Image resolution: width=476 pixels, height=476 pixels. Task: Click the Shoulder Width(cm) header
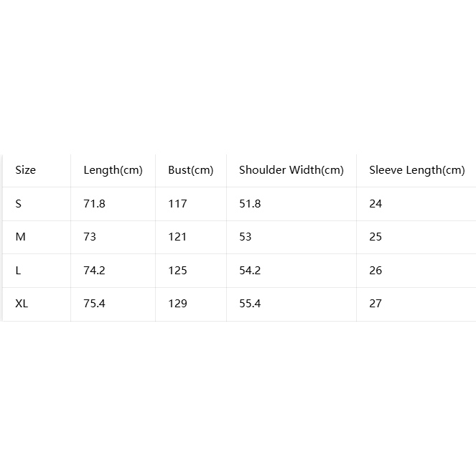(x=291, y=170)
